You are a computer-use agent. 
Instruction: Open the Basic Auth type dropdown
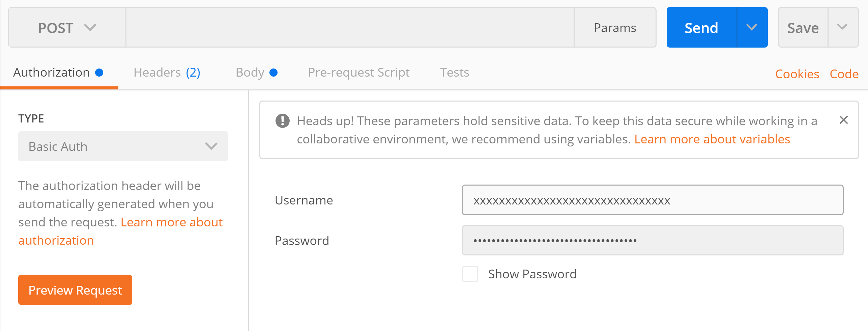click(123, 146)
